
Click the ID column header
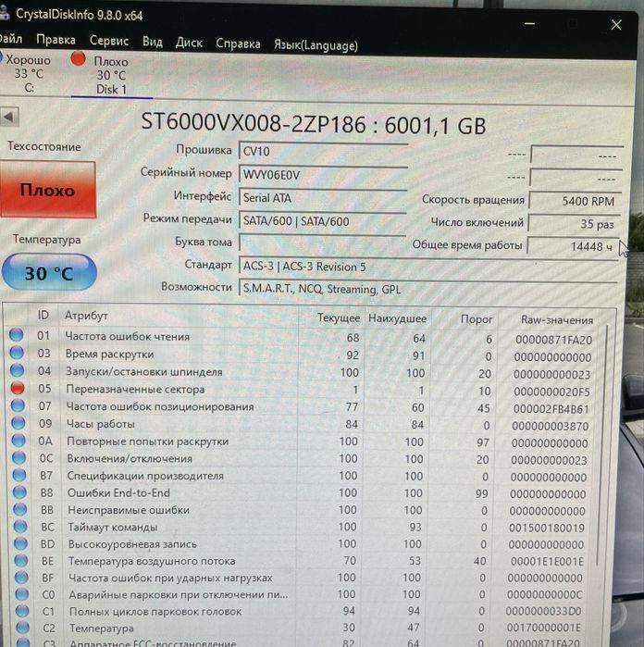coord(43,316)
